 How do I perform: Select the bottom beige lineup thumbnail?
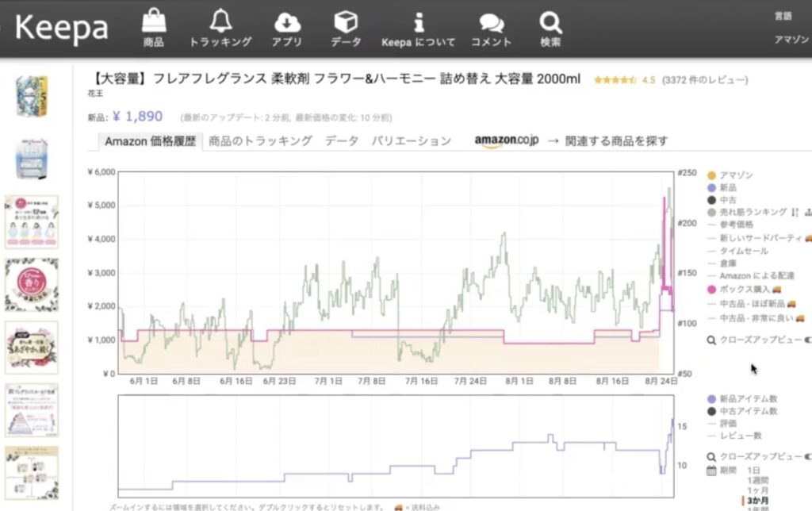tap(32, 473)
